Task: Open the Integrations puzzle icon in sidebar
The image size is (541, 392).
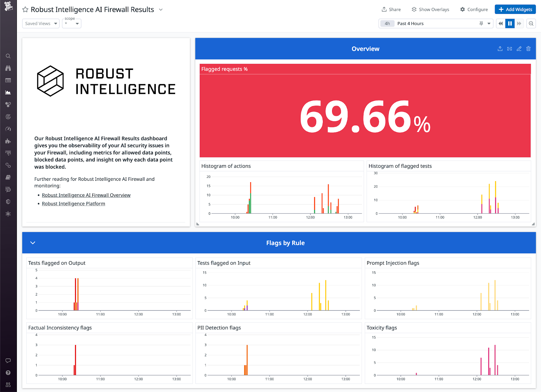Action: point(8,141)
